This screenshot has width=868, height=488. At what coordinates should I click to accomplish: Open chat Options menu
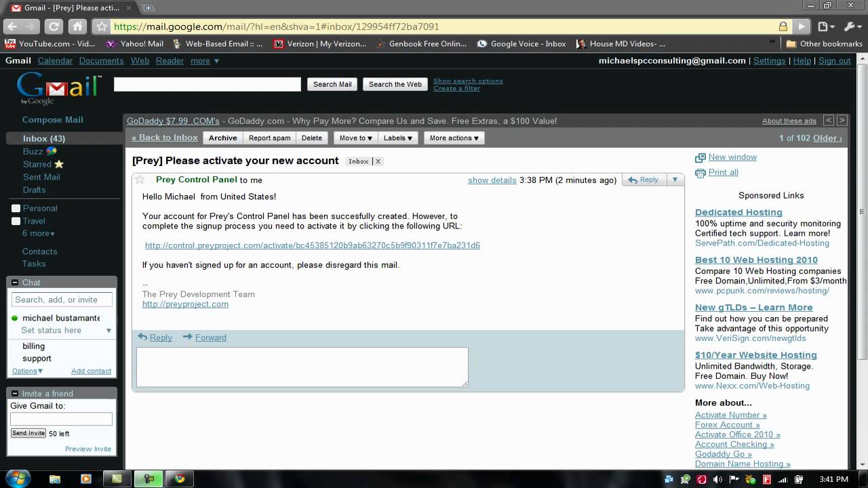coord(27,371)
